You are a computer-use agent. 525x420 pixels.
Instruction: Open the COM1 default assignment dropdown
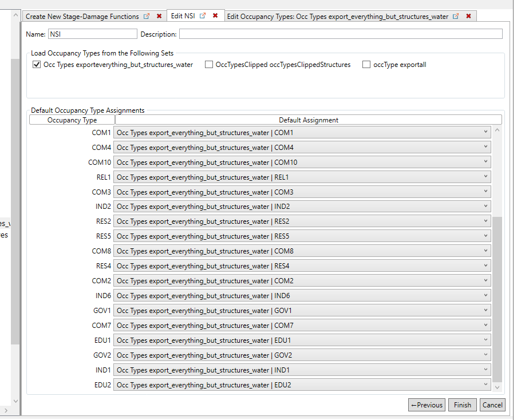click(486, 132)
